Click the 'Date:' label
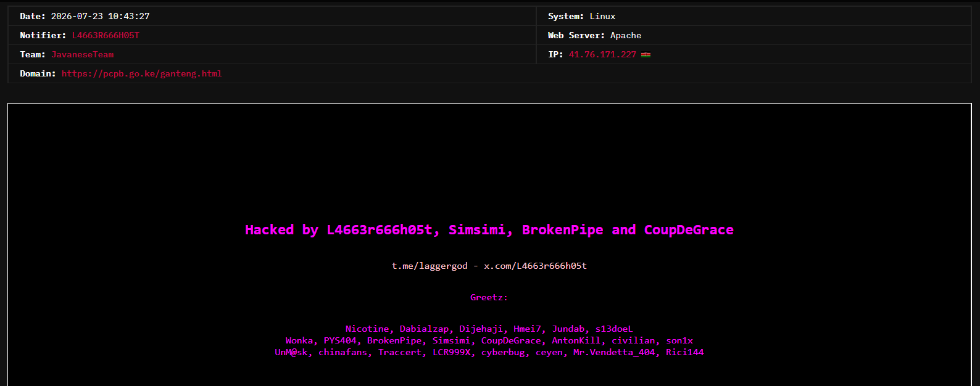 (x=33, y=17)
